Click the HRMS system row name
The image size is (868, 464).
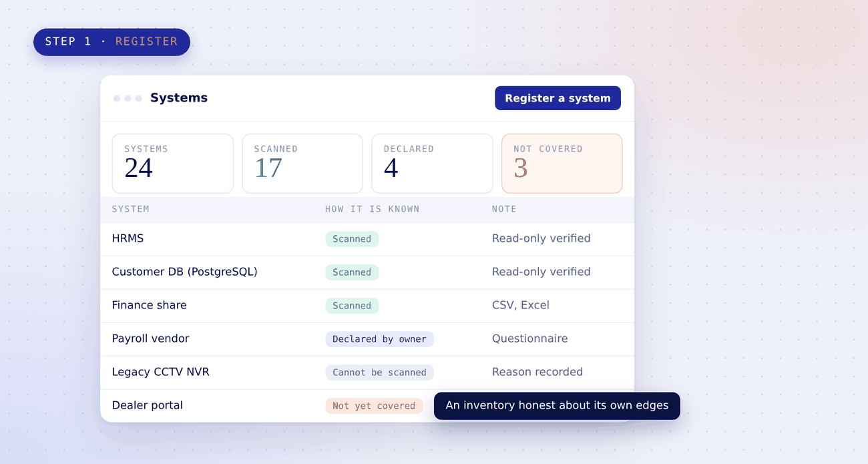(x=128, y=238)
